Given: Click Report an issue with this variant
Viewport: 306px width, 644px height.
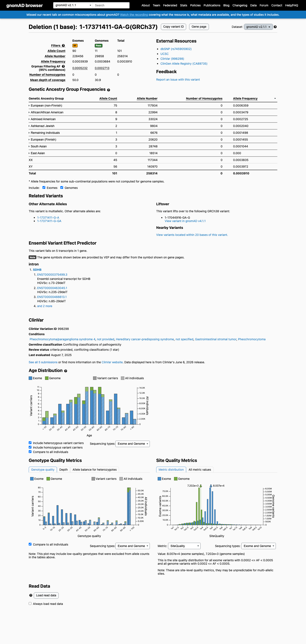Looking at the screenshot, I should click(x=178, y=80).
